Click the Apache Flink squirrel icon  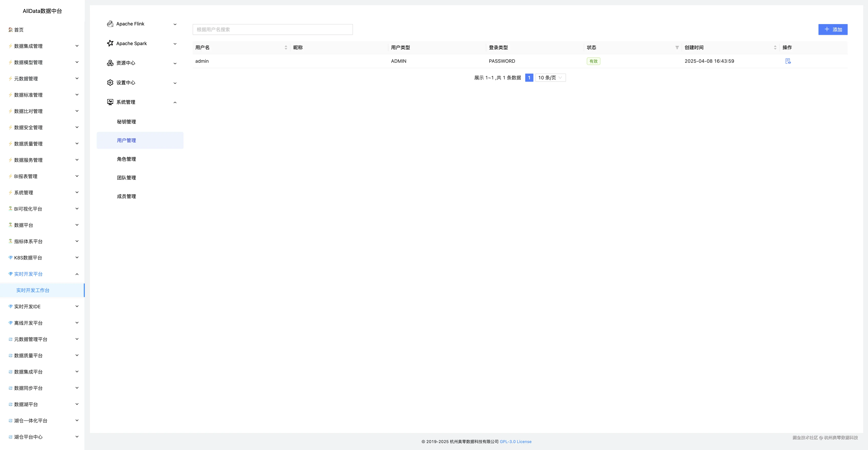point(110,24)
